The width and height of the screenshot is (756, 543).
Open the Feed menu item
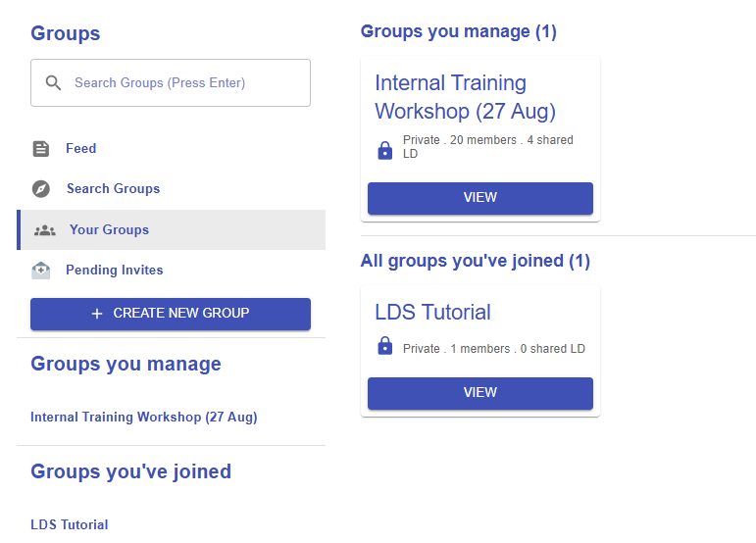[80, 149]
